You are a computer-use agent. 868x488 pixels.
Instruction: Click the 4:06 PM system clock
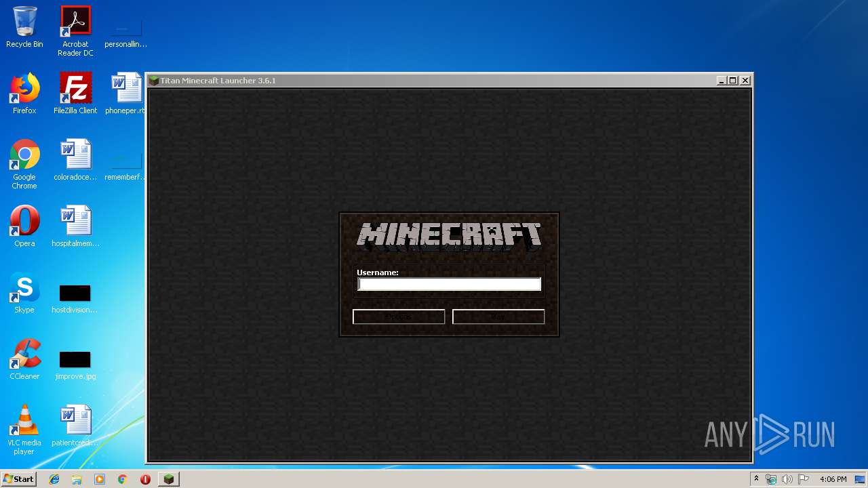(x=833, y=479)
